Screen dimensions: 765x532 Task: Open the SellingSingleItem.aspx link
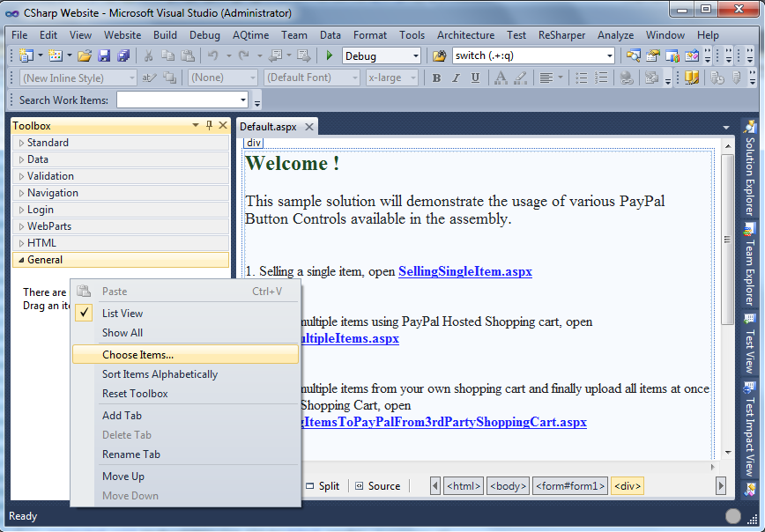pyautogui.click(x=464, y=271)
